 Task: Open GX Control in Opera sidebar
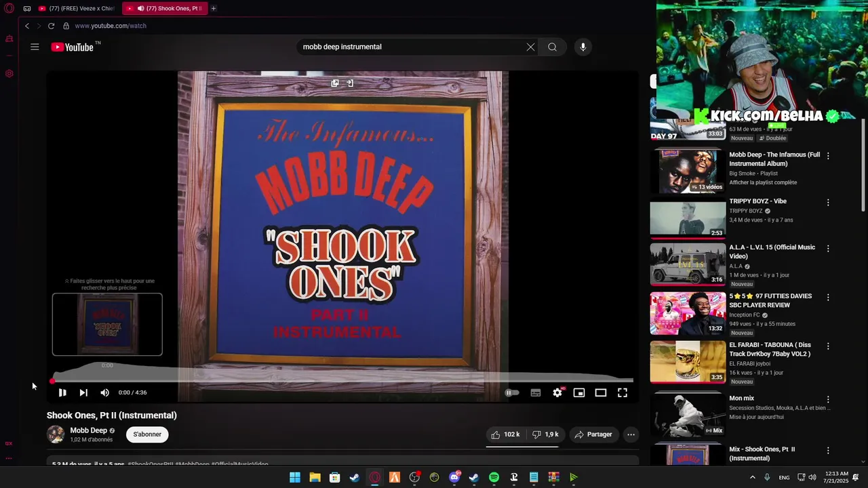pos(9,39)
